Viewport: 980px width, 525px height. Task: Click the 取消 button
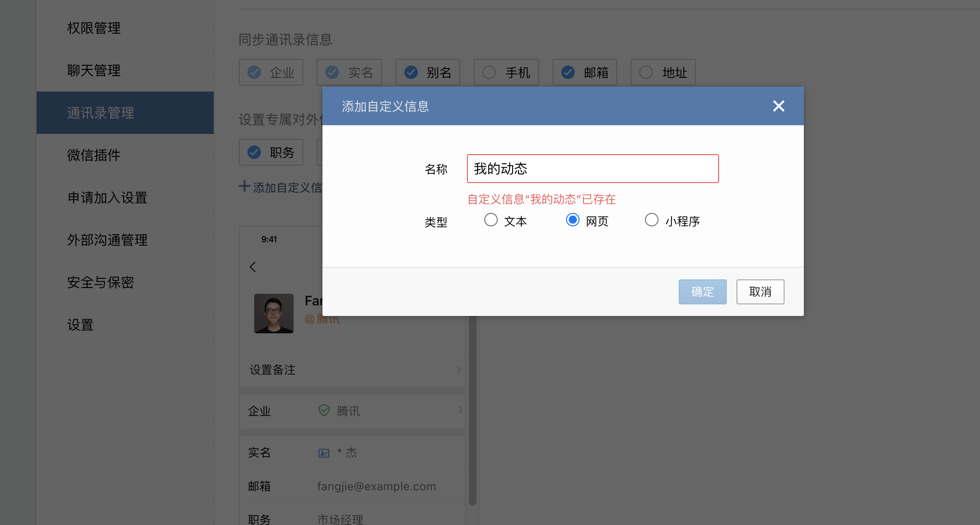pos(760,292)
